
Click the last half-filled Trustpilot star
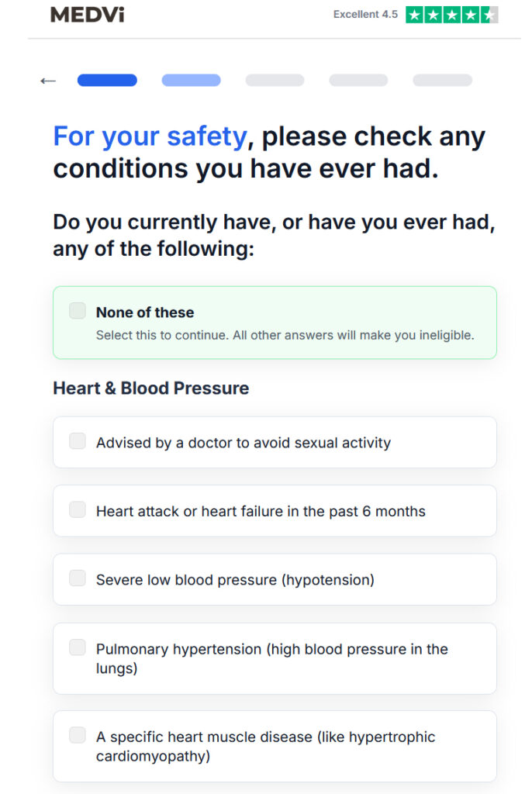pos(489,15)
